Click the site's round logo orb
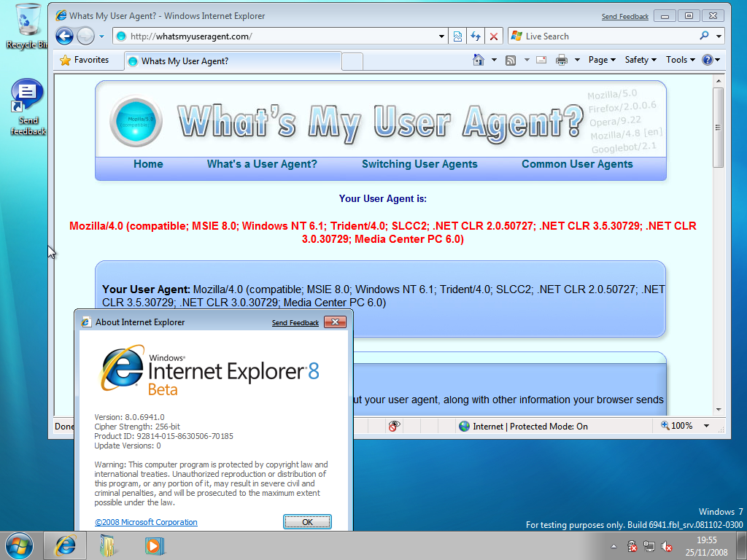Screen dimensions: 747x560 click(136, 121)
